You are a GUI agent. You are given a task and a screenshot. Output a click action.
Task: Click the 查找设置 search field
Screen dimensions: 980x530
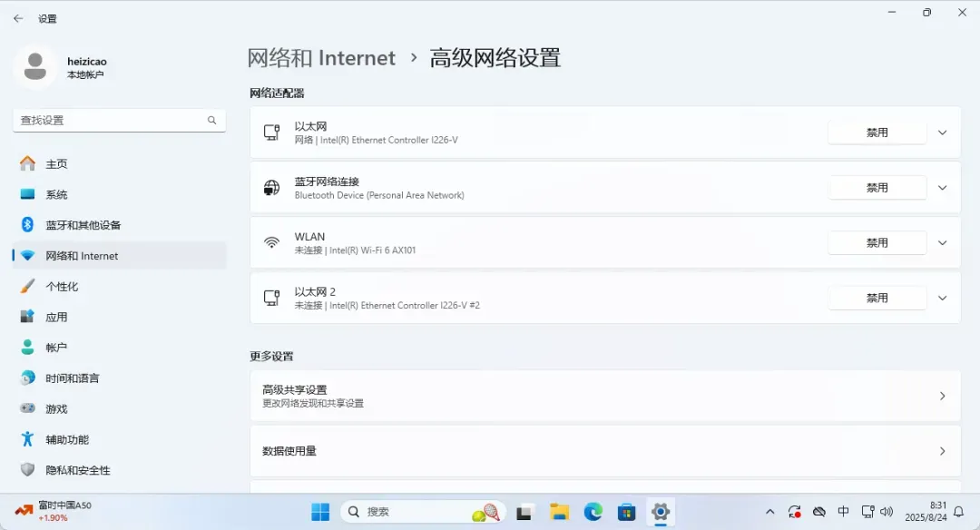coord(109,120)
